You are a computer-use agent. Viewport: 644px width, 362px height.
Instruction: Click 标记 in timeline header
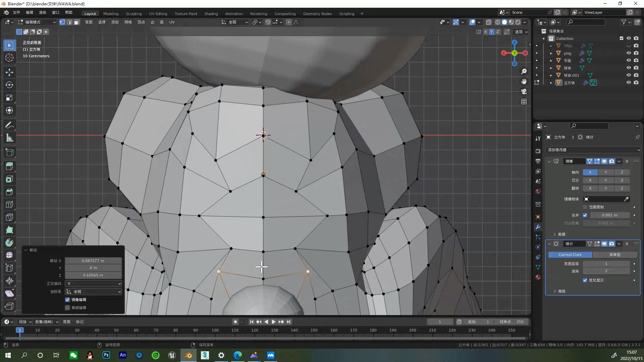click(x=80, y=322)
